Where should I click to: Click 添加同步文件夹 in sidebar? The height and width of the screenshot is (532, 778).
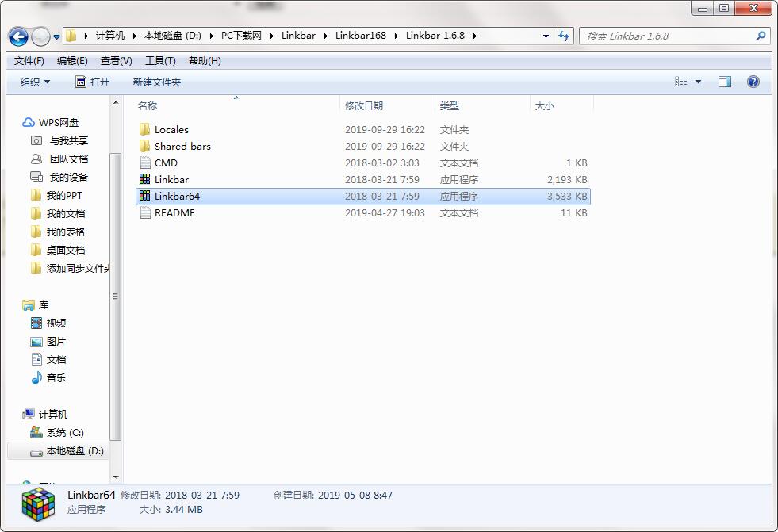(70, 268)
